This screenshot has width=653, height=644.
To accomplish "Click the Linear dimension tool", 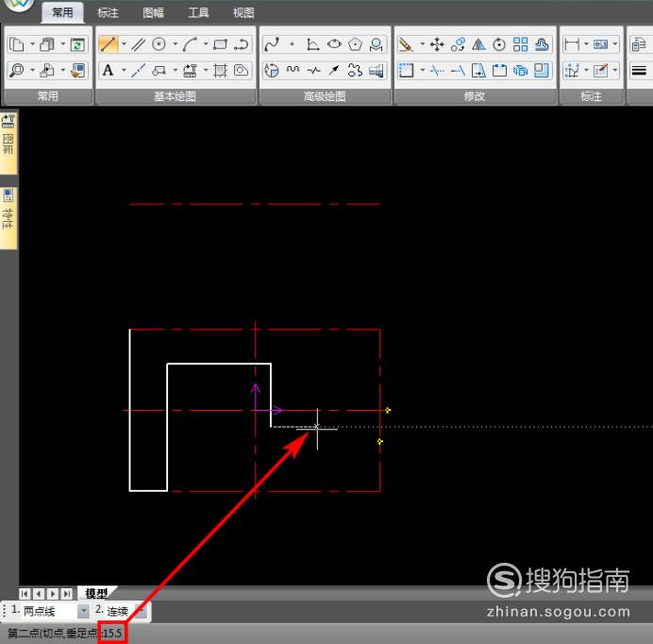I will [x=572, y=44].
